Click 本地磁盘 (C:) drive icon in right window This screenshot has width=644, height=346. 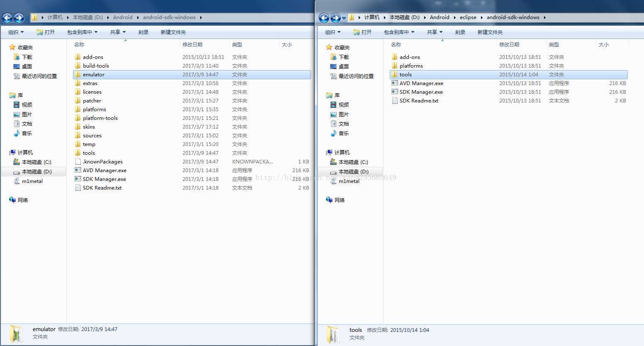pos(333,162)
